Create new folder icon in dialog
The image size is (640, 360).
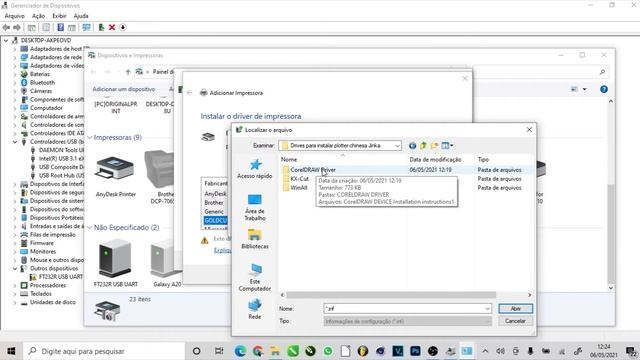pyautogui.click(x=434, y=145)
